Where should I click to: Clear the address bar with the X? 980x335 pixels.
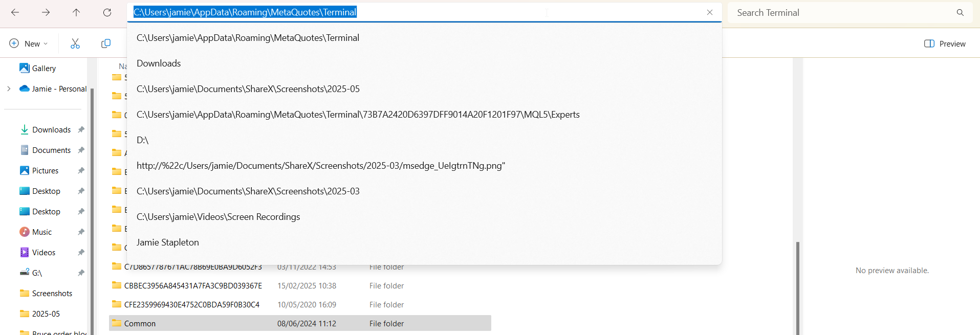(710, 12)
